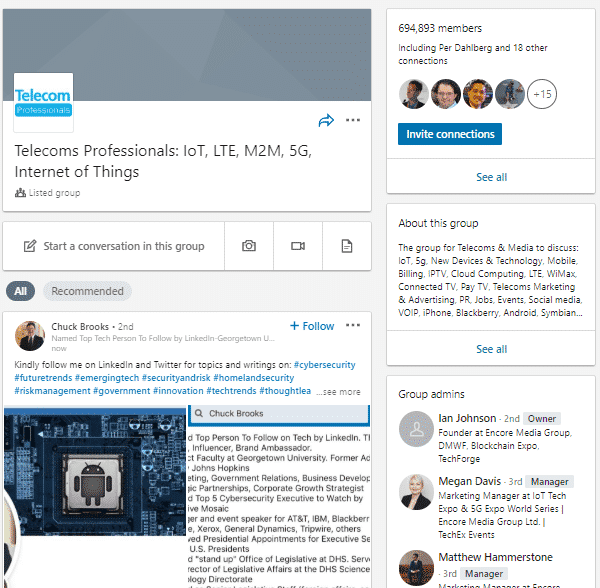Open Matthew Hammerstone profile photo
The image size is (600, 588).
point(416,567)
